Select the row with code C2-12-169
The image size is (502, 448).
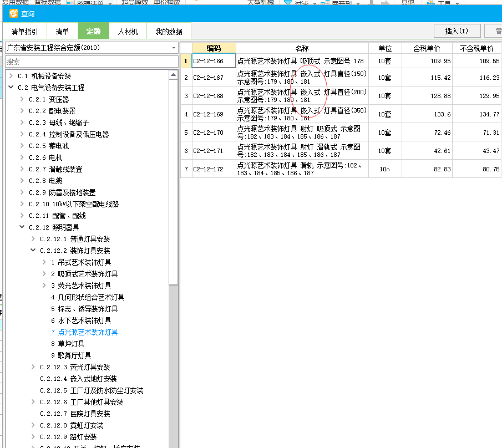341,114
